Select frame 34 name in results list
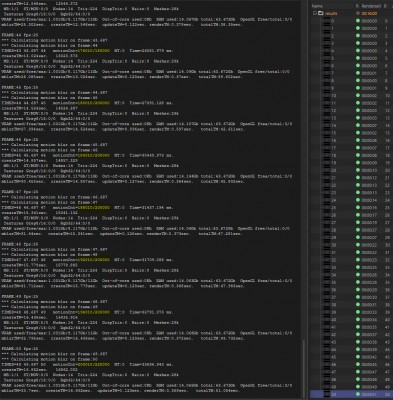Image resolution: width=393 pixels, height=400 pixels. tap(334, 275)
